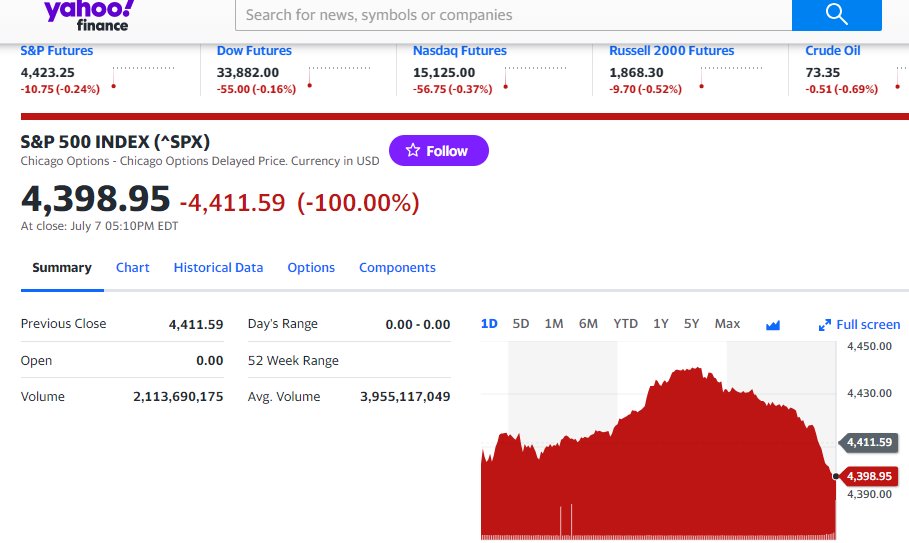Select the YTD chart range

click(x=626, y=324)
